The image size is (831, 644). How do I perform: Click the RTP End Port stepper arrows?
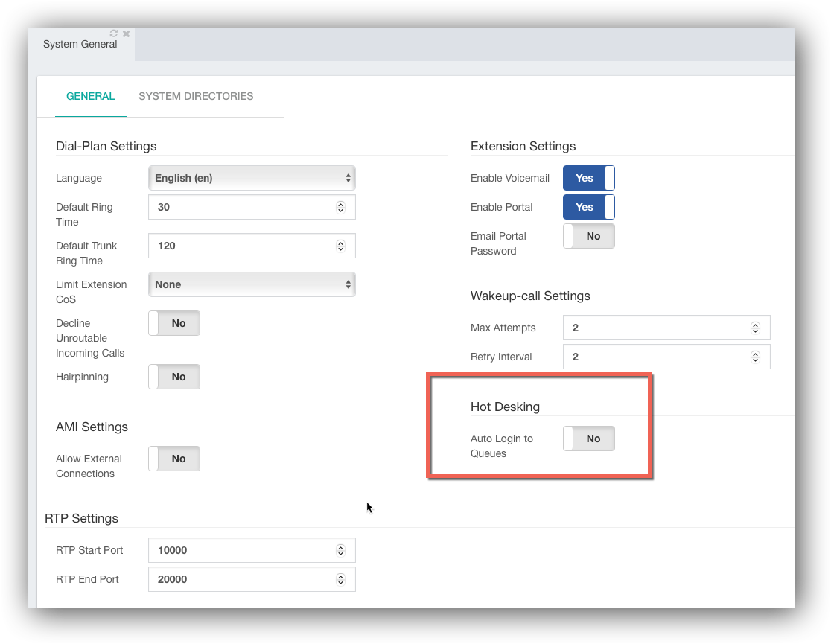340,579
